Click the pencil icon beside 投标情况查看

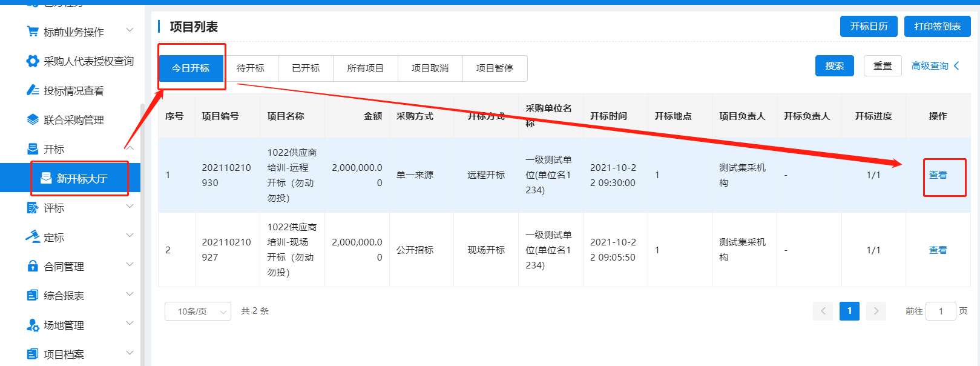click(33, 90)
